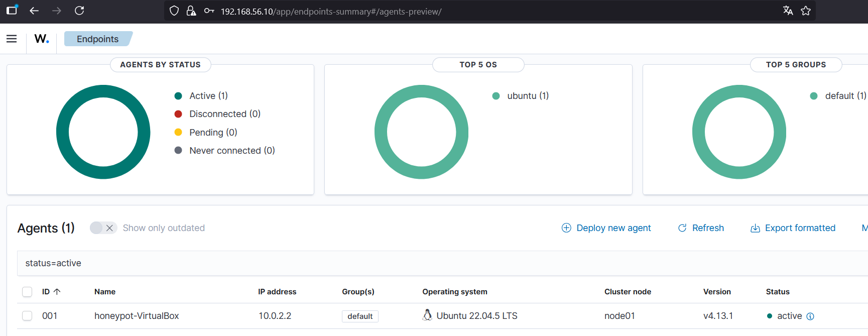Bookmark this page with star icon
Screen dimensions: 868x336
[x=806, y=11]
